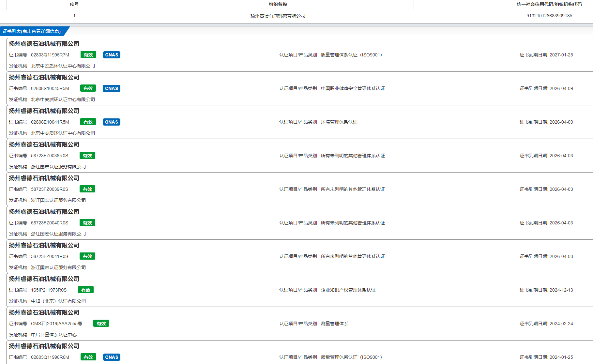Open certificate 02803Q11996R6M details

[x=300, y=352]
